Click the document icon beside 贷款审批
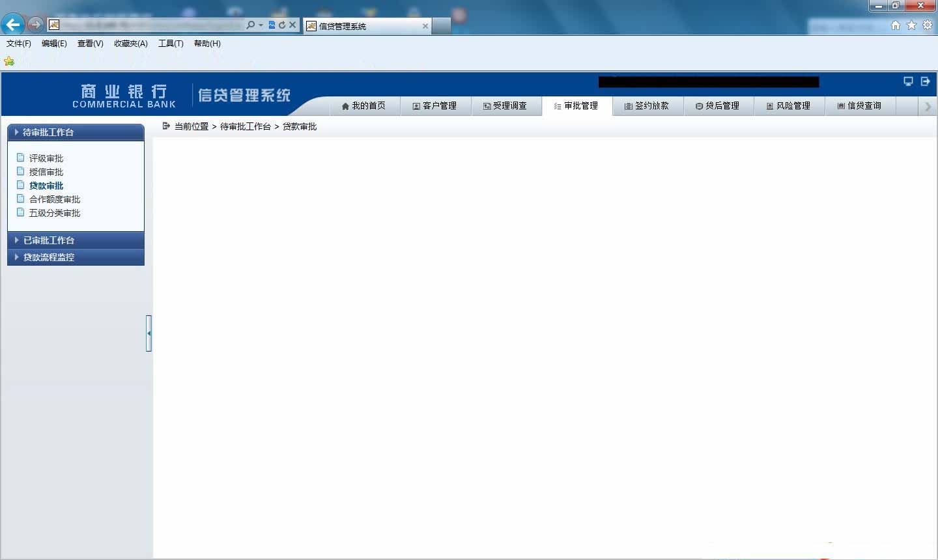This screenshot has height=560, width=938. (21, 185)
